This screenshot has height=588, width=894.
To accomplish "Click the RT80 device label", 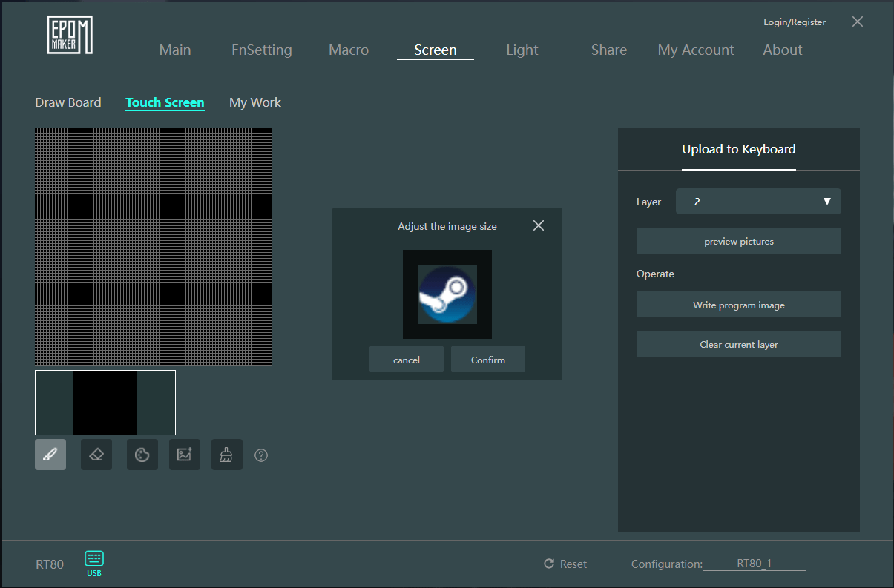I will 50,564.
